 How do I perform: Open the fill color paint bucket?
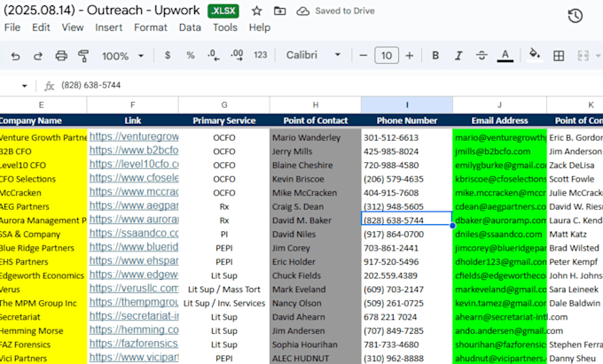coord(535,55)
